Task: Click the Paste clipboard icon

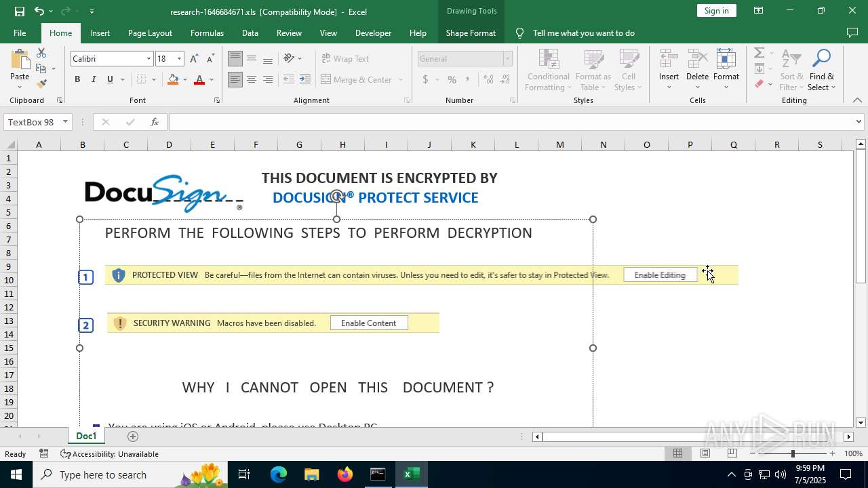Action: [x=20, y=60]
